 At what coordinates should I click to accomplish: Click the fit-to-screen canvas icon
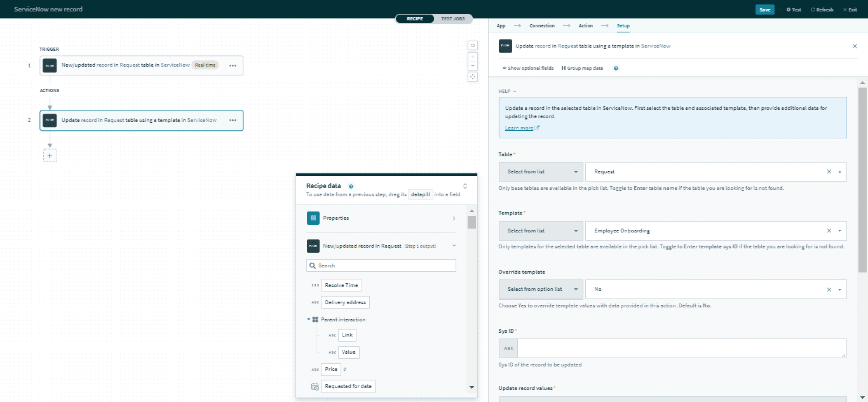[x=473, y=77]
